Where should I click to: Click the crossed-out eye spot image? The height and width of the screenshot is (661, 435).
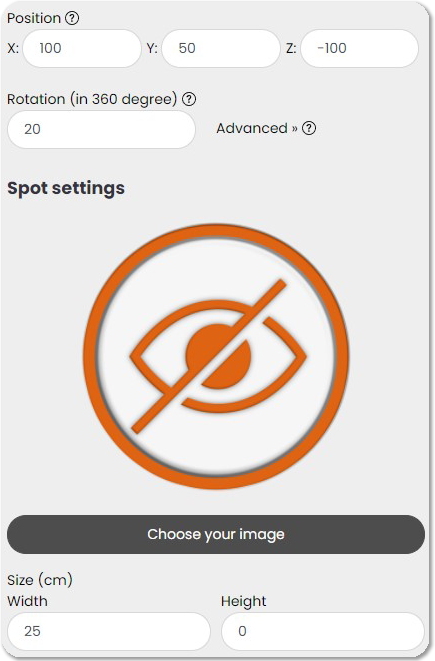[x=216, y=356]
